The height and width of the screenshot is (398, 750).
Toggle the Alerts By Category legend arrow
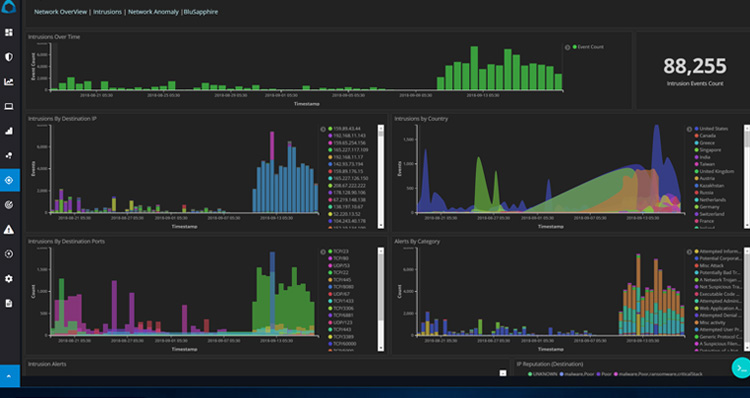pos(689,252)
